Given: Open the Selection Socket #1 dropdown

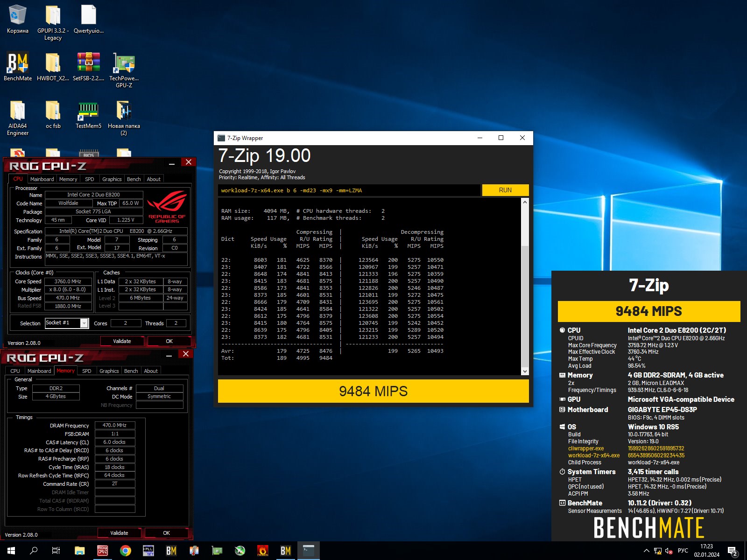Looking at the screenshot, I should pyautogui.click(x=67, y=323).
